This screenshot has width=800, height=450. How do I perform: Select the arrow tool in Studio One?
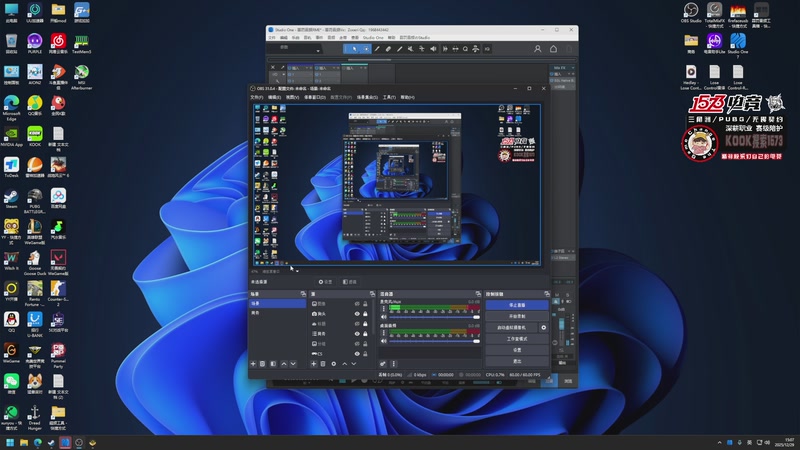coord(352,48)
